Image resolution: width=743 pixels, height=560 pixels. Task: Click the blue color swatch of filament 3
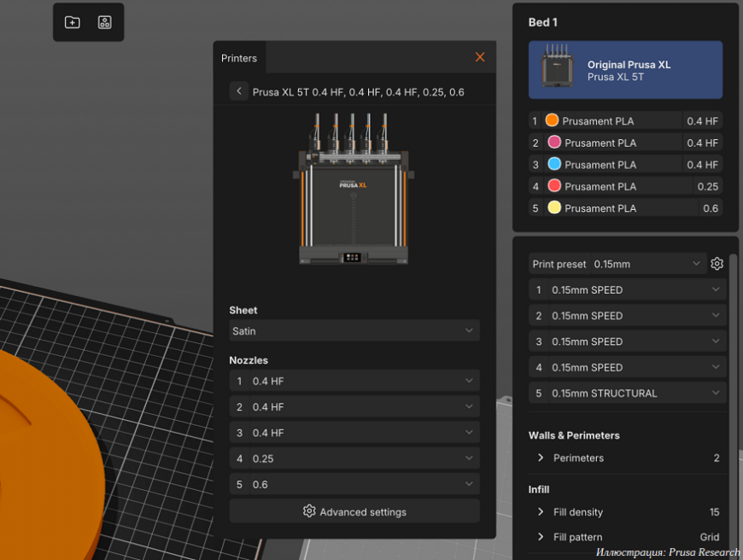pyautogui.click(x=554, y=164)
